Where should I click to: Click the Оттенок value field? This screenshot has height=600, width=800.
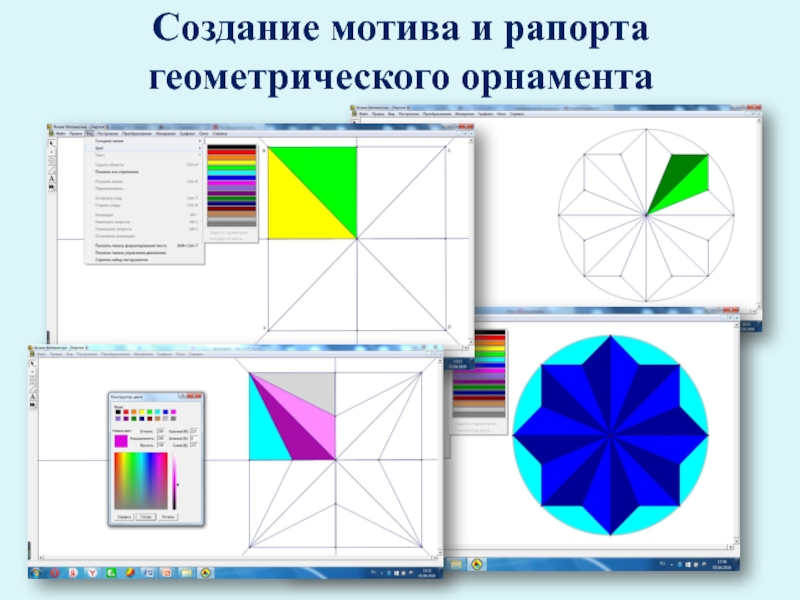(161, 432)
